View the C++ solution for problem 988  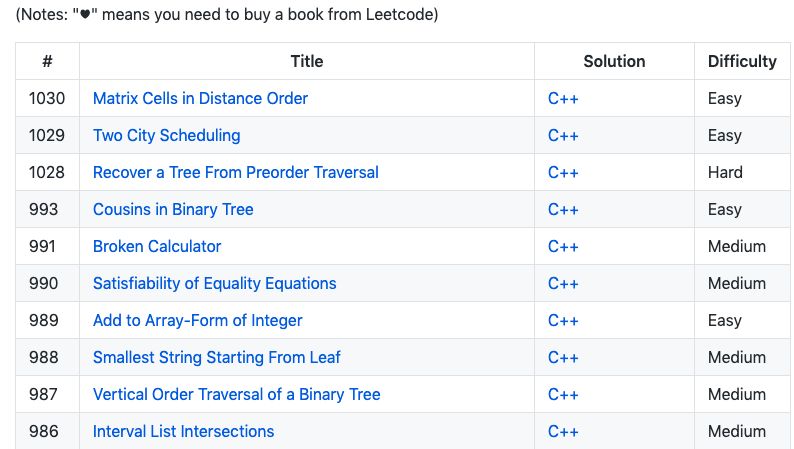(x=563, y=357)
